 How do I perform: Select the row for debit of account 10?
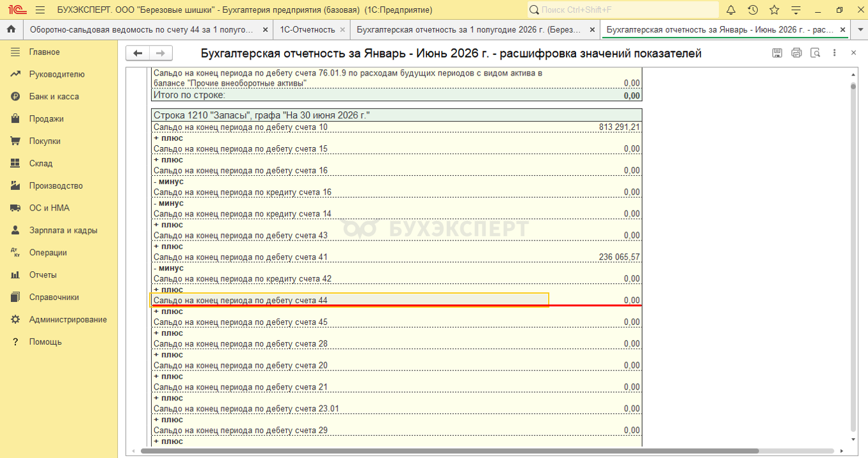coord(397,127)
